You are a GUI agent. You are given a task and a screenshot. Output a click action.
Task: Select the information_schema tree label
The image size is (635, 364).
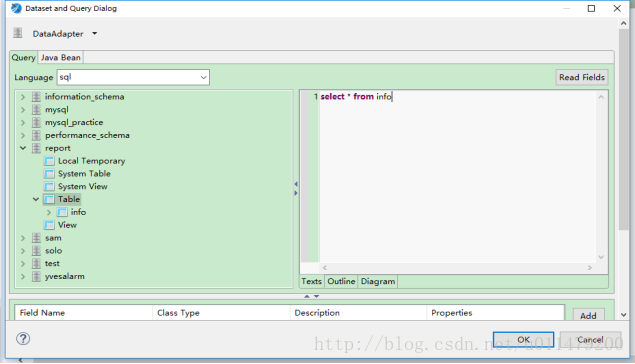click(x=85, y=97)
